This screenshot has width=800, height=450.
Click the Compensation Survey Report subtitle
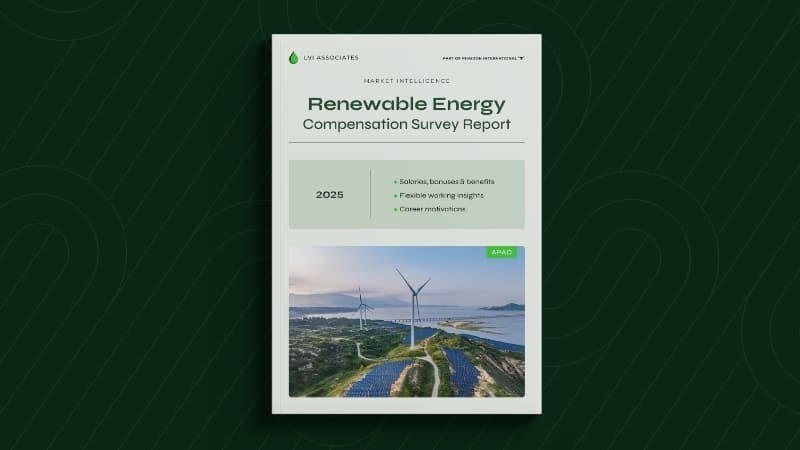coord(406,125)
